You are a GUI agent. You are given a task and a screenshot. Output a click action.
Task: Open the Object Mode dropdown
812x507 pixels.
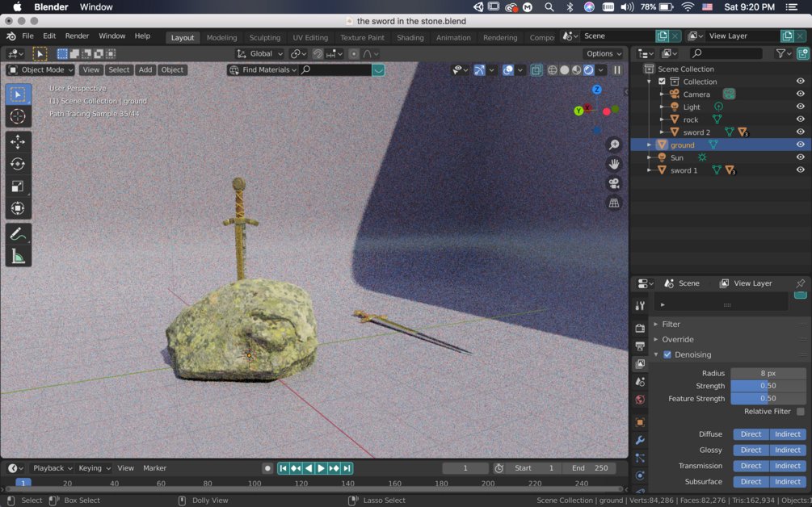pyautogui.click(x=41, y=70)
